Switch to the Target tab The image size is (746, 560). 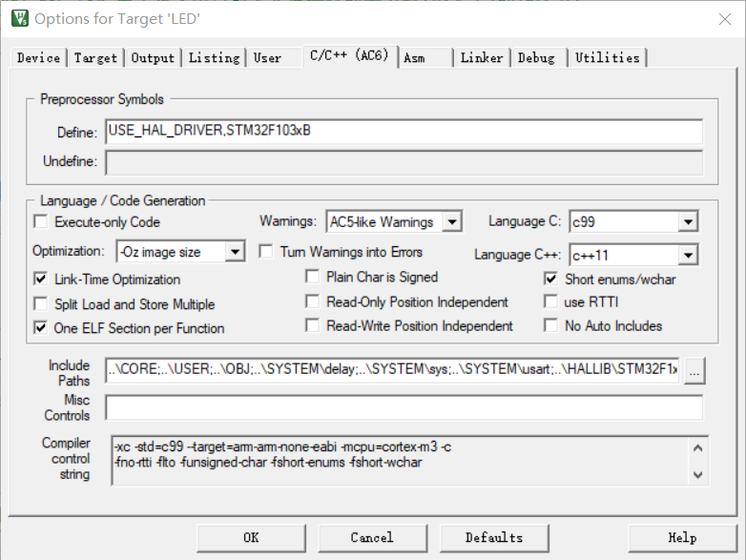click(x=95, y=58)
